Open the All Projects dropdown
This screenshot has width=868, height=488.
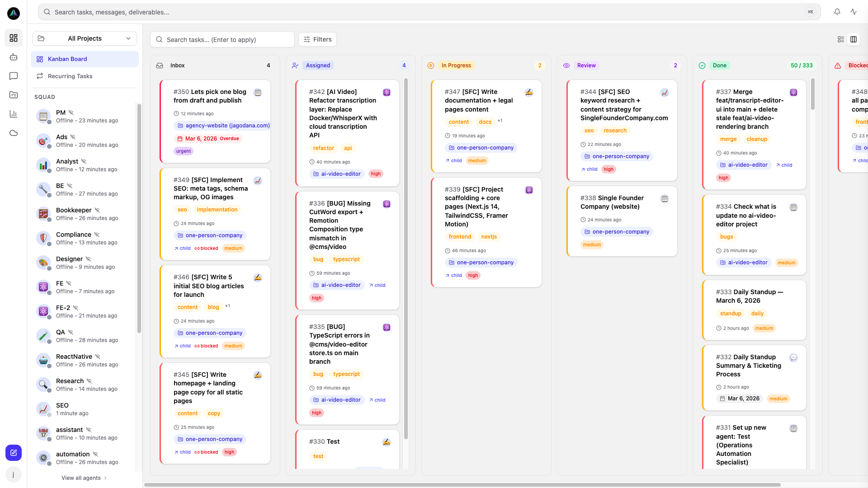84,38
